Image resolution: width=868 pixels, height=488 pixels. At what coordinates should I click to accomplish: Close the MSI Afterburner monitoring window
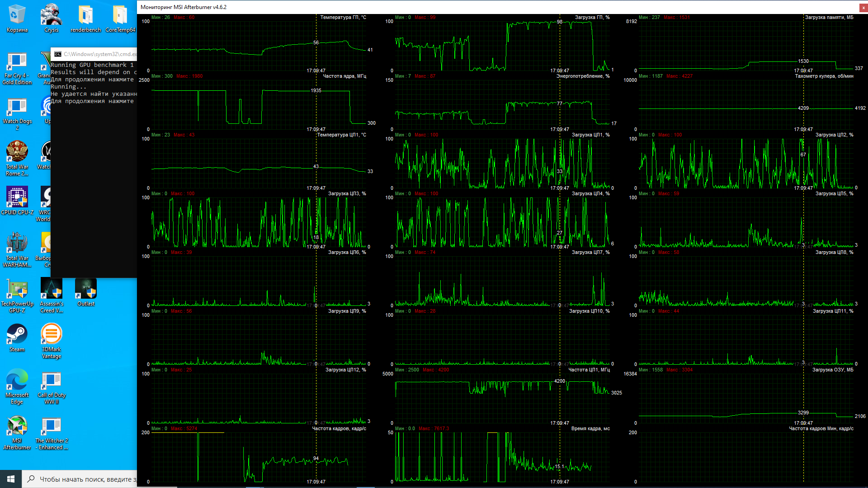click(x=863, y=7)
